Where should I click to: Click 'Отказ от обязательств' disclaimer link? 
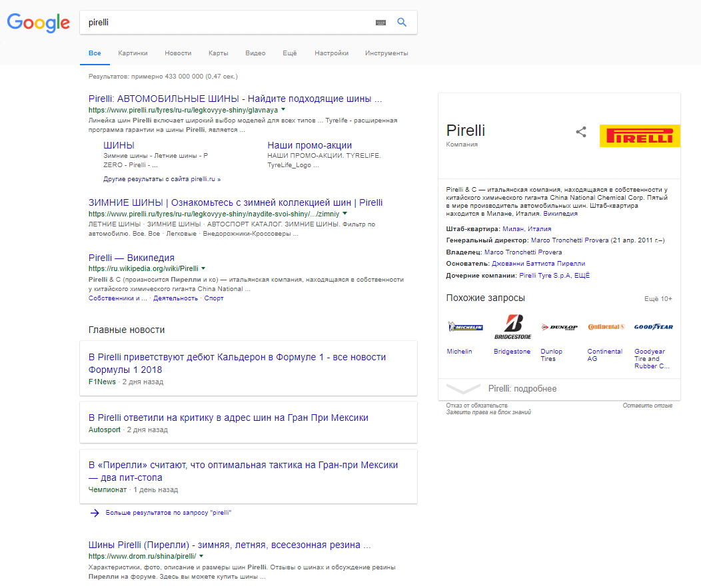(476, 406)
